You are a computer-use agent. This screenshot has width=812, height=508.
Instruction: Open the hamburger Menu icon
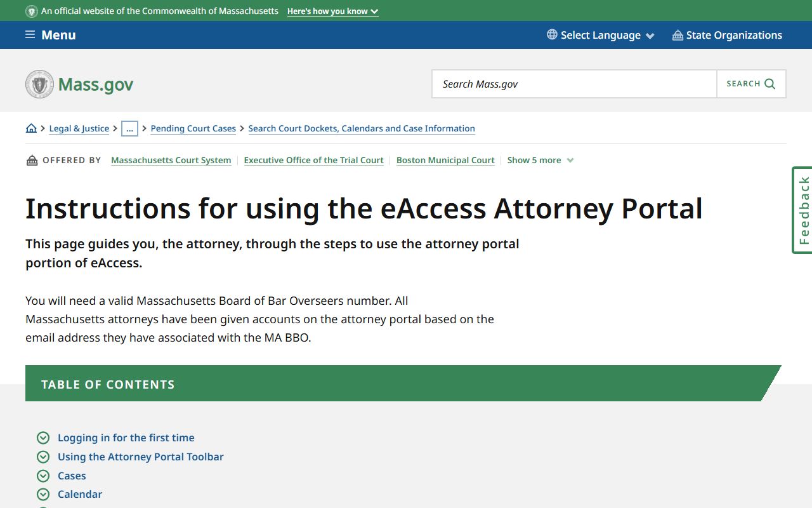[30, 35]
